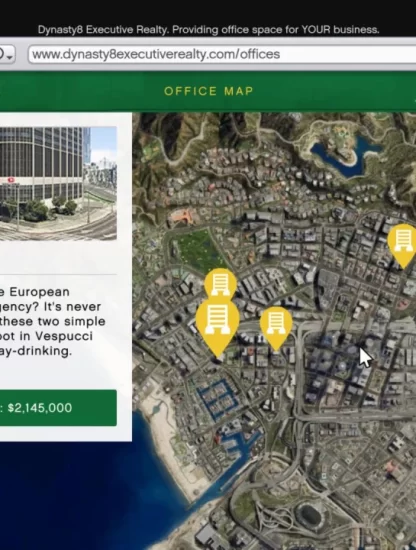
Task: Select the office pin just below the golf course
Action: [220, 282]
